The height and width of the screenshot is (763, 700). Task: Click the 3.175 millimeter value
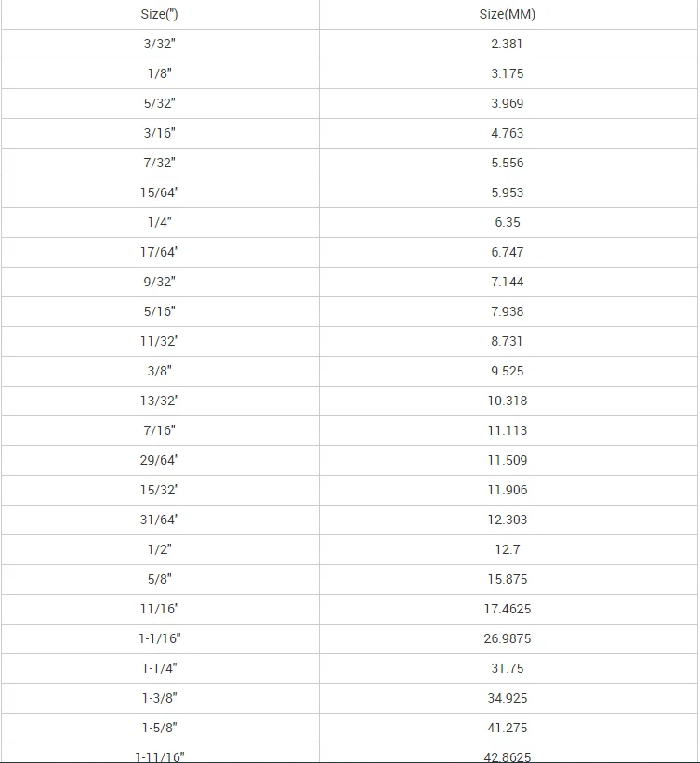click(x=508, y=73)
